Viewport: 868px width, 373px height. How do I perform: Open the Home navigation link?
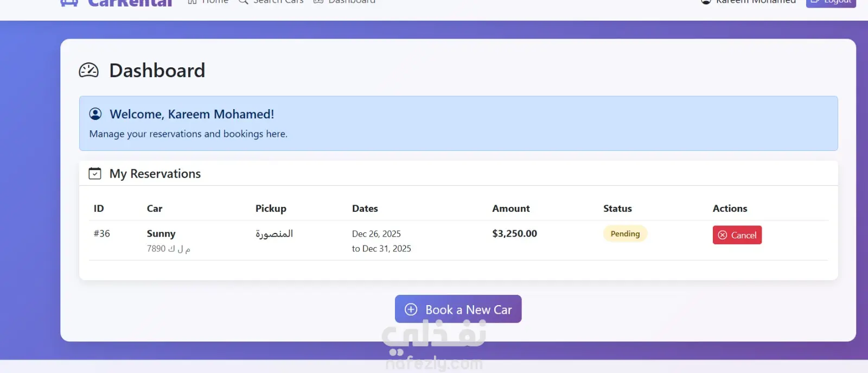[x=208, y=2]
